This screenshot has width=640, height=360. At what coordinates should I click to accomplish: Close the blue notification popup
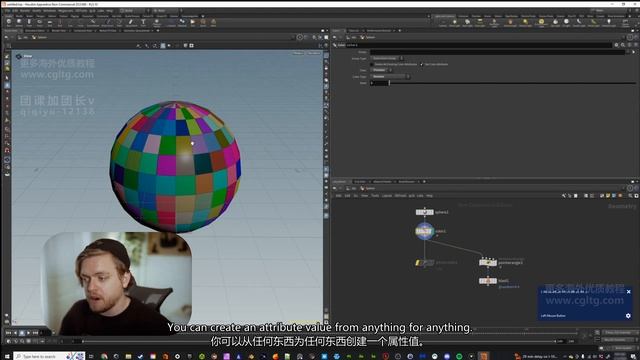click(x=629, y=291)
